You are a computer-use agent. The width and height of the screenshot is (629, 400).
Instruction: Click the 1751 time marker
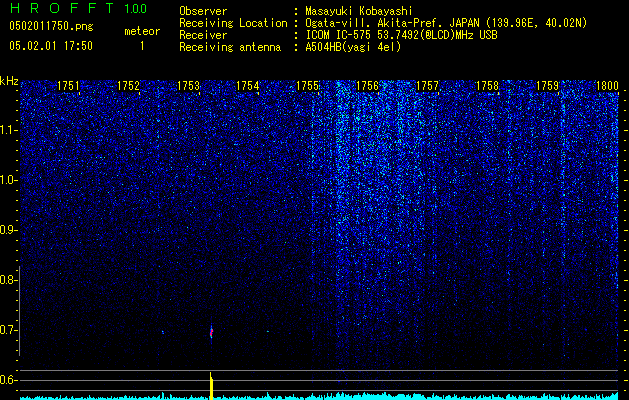coord(68,86)
